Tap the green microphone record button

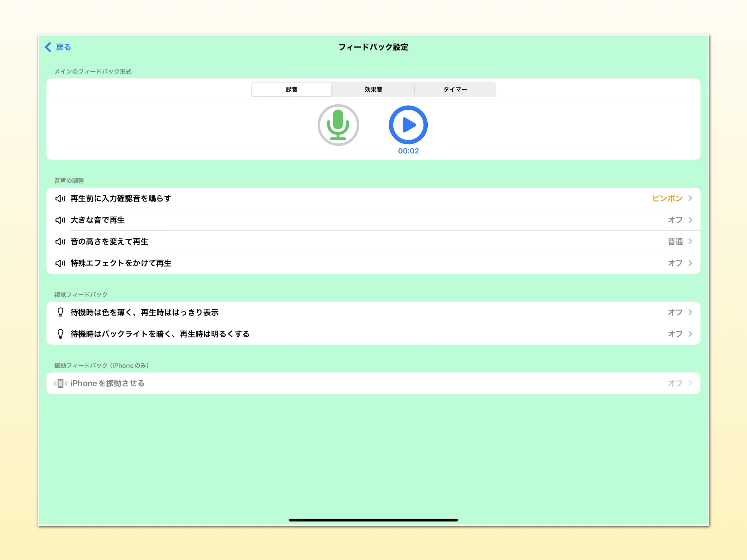point(338,125)
